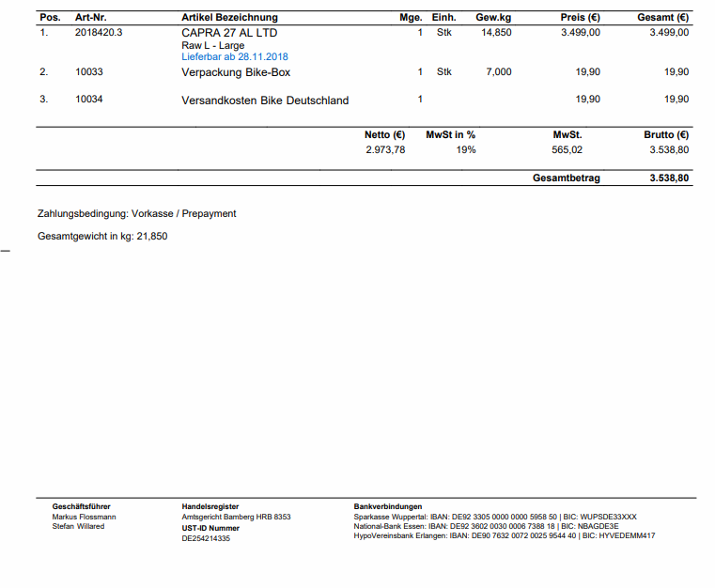The image size is (715, 588).
Task: Select the bold total in the Gesamtbetrag row
Action: tap(669, 178)
